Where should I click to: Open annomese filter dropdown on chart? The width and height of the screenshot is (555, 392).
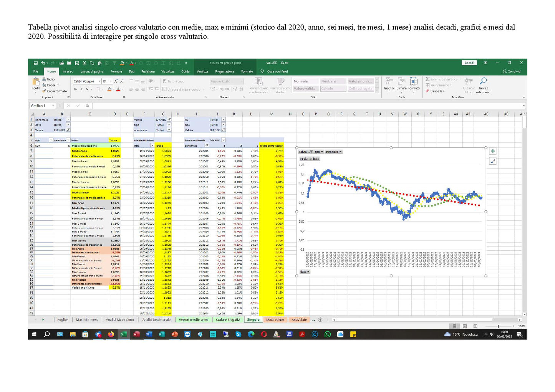(340, 152)
